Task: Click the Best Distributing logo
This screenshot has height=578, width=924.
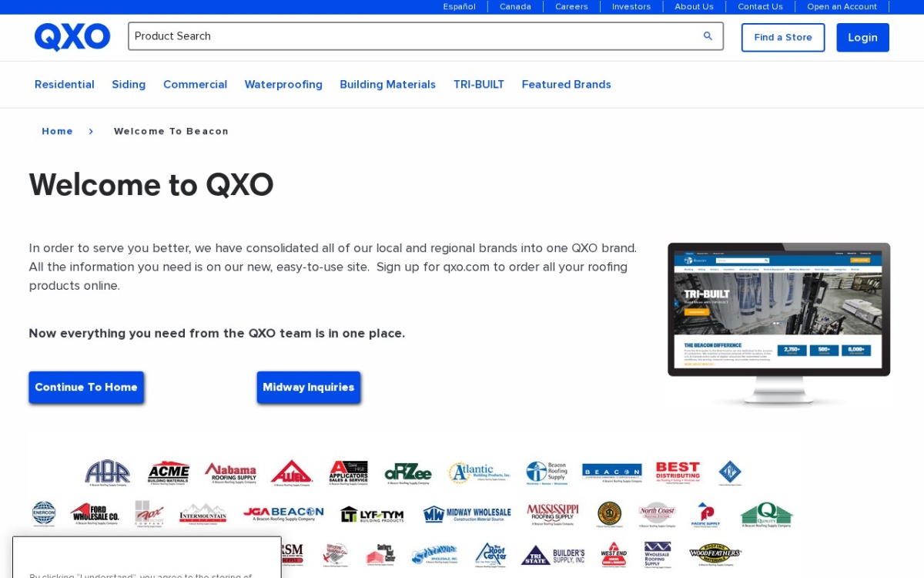Action: pyautogui.click(x=678, y=472)
